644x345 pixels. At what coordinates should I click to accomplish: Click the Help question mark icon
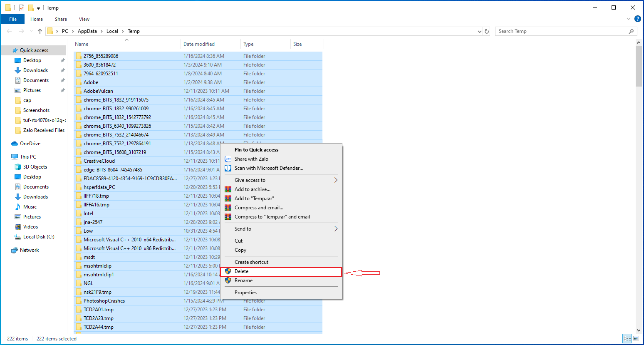click(x=637, y=19)
